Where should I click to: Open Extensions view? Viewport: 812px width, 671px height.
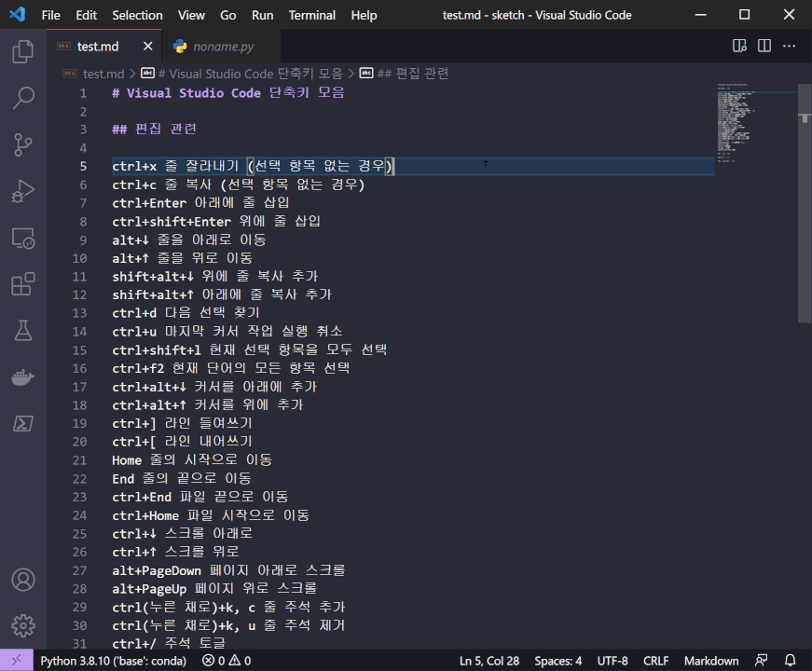(x=22, y=284)
